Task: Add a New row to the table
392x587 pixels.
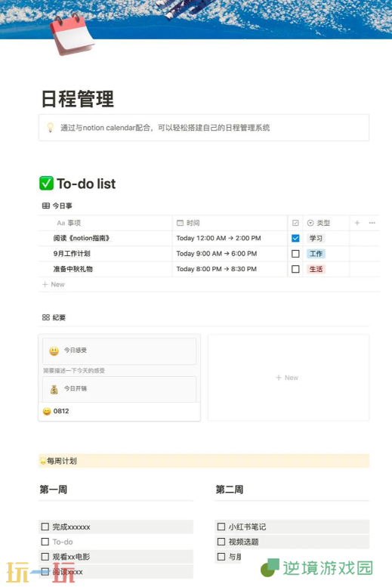Action: click(x=54, y=285)
